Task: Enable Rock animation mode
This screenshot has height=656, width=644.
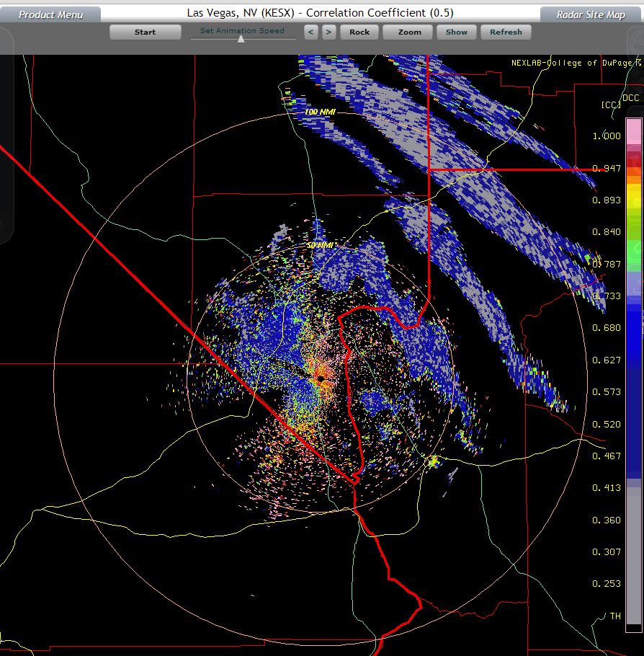Action: click(x=359, y=32)
